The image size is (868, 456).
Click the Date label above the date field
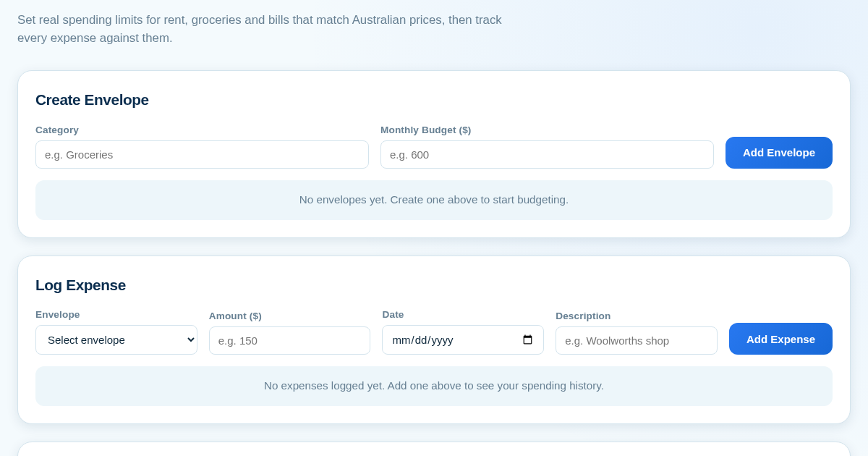[x=393, y=315]
